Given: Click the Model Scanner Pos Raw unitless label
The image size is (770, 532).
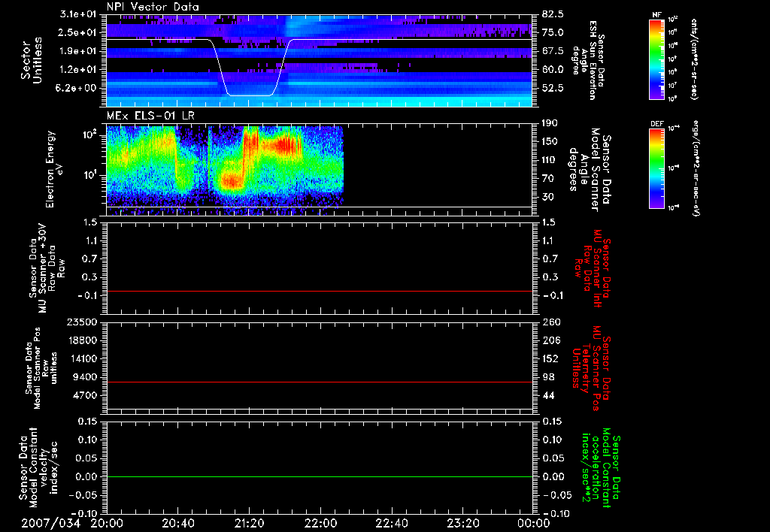Looking at the screenshot, I should tap(41, 368).
